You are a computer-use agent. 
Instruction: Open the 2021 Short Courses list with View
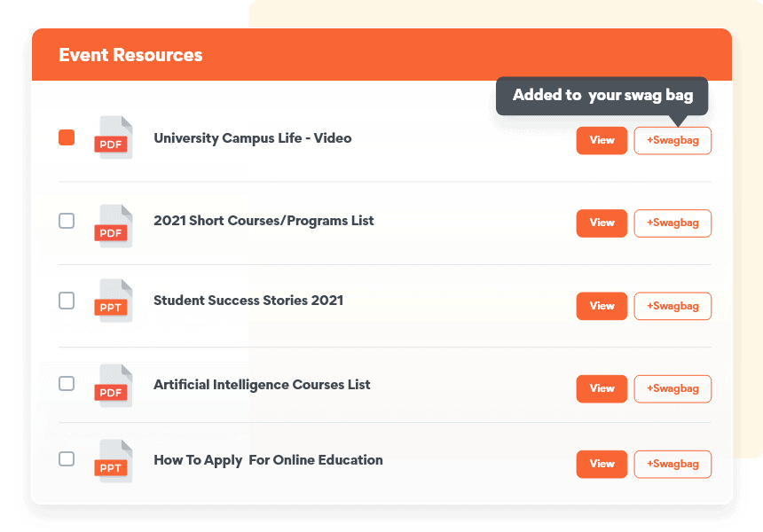click(x=602, y=223)
